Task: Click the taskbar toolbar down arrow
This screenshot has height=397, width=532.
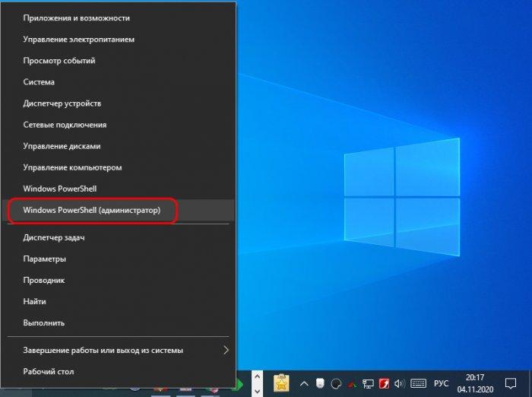Action: point(257,392)
